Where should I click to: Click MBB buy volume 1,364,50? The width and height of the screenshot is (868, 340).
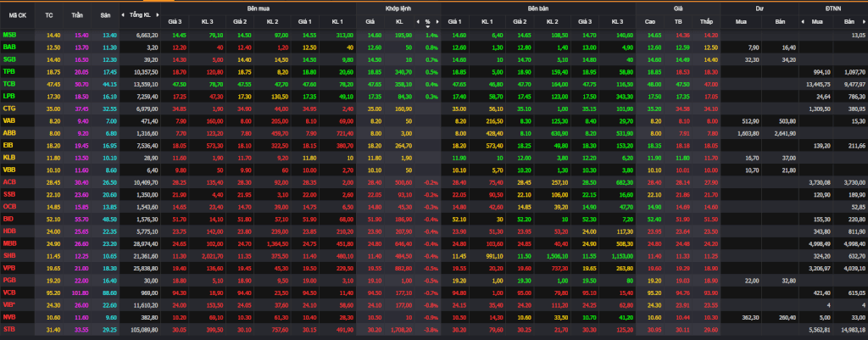277,243
